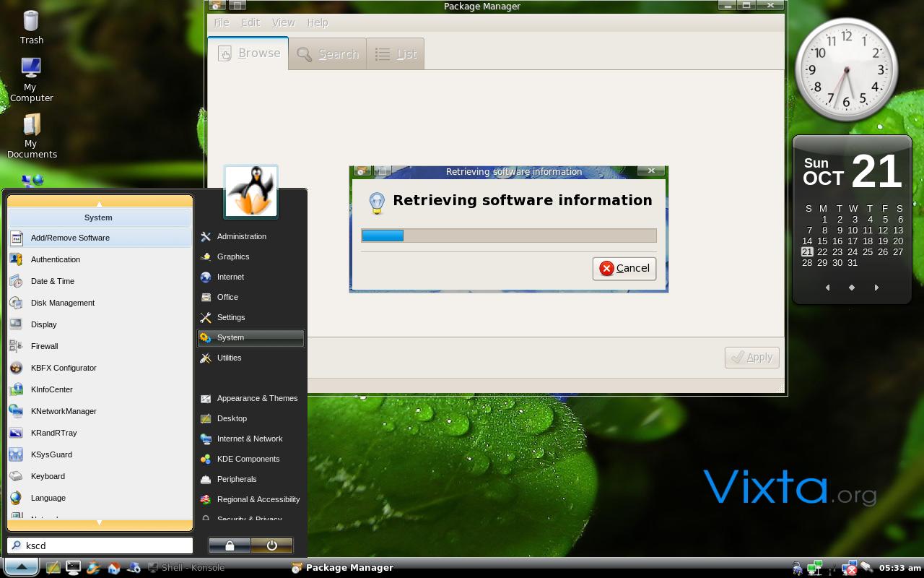Click the Apply button in Package Manager
Screen dimensions: 924x578
752,357
